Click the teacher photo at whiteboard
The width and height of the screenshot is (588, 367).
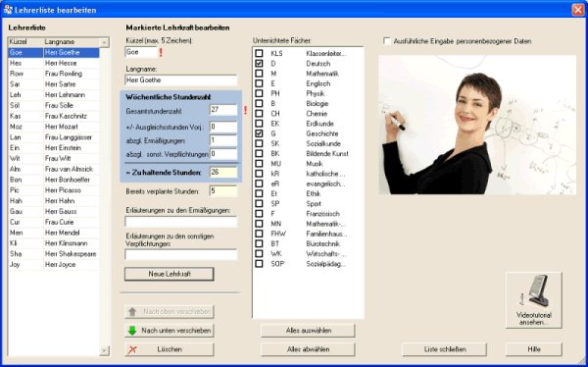477,125
